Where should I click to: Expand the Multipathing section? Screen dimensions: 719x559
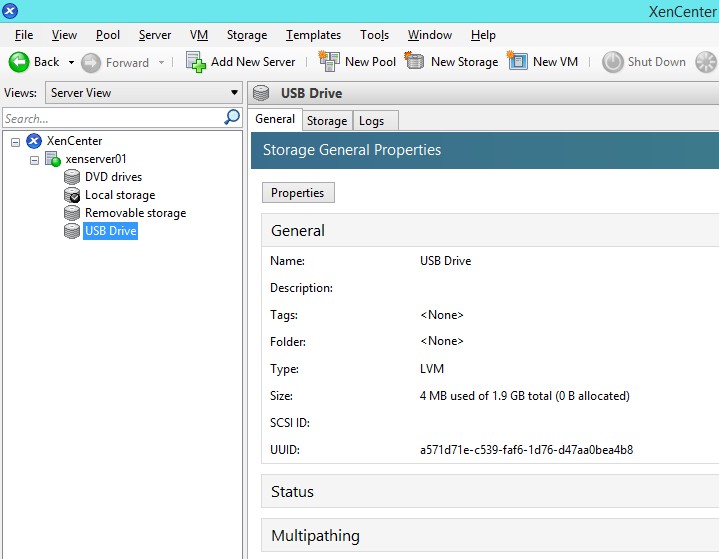tap(490, 535)
